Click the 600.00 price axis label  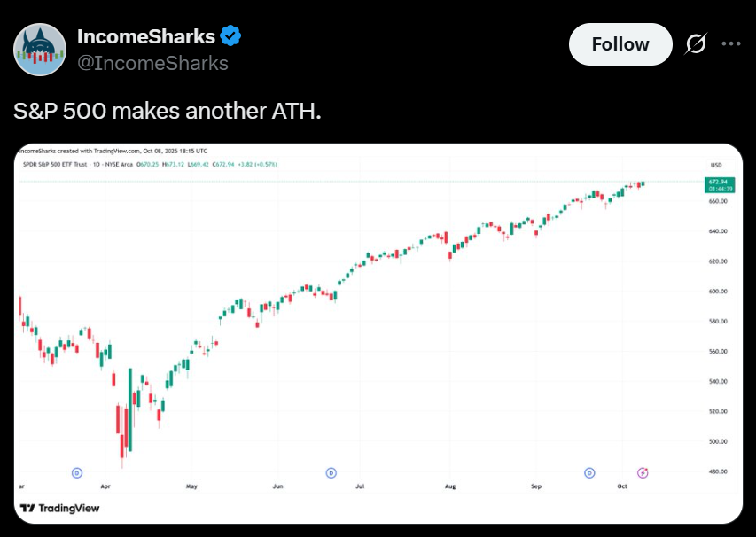tap(717, 291)
